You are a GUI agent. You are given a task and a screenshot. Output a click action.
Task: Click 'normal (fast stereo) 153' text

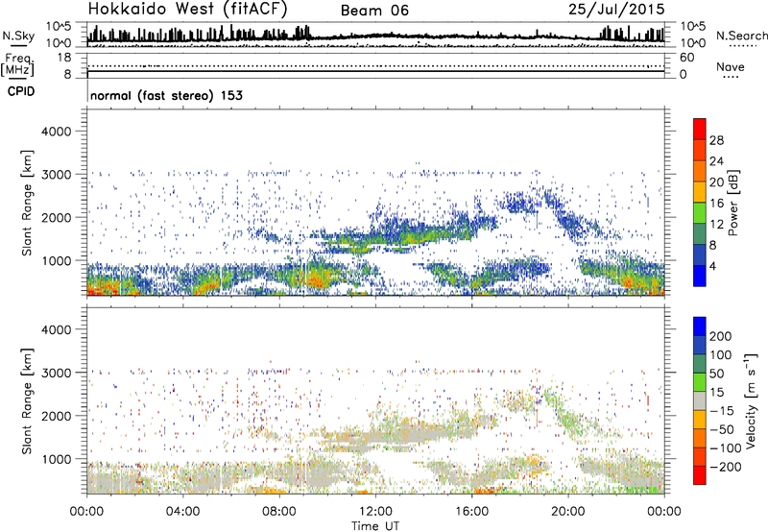point(166,95)
